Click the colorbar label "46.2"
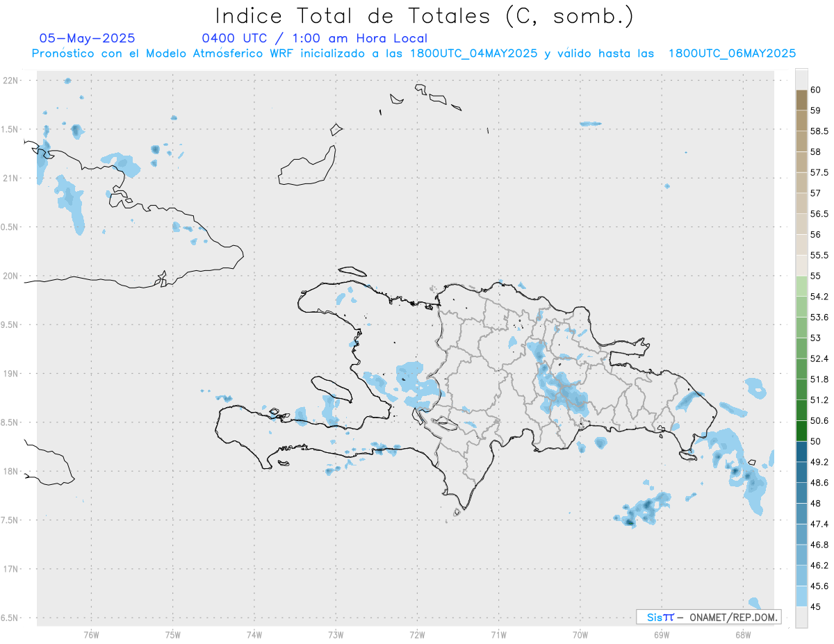 point(819,565)
